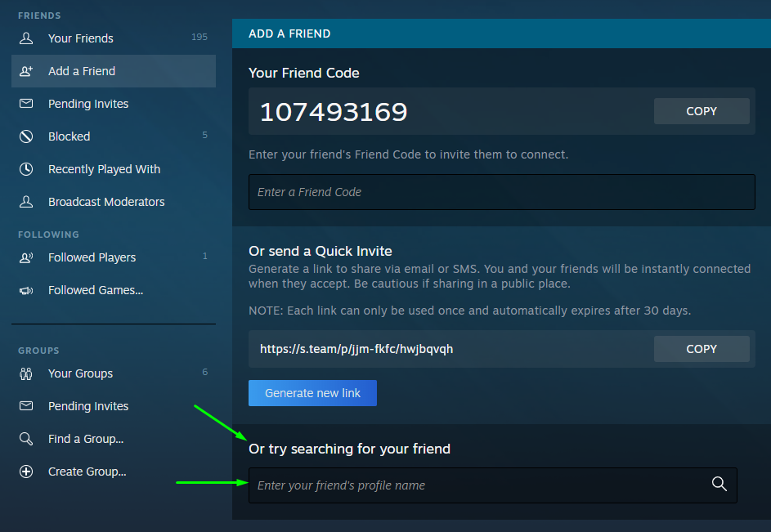Viewport: 771px width, 532px height.
Task: Click the 195 friends count
Action: (199, 37)
